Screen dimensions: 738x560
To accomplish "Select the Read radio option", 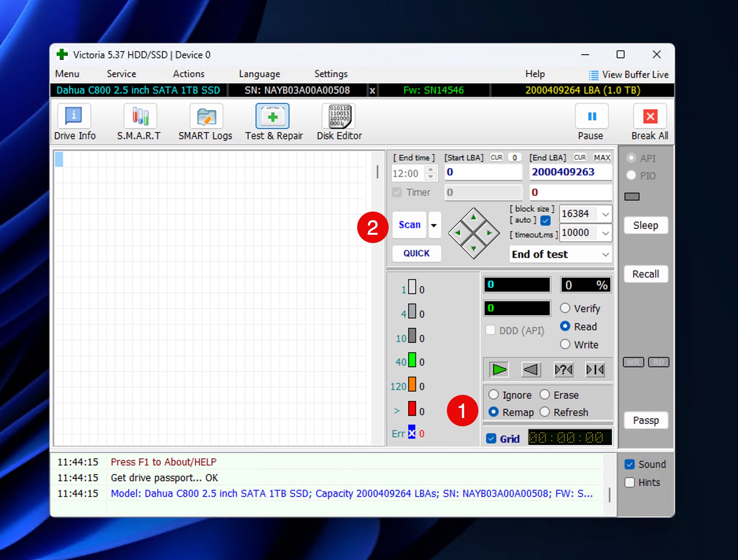I will [x=565, y=326].
